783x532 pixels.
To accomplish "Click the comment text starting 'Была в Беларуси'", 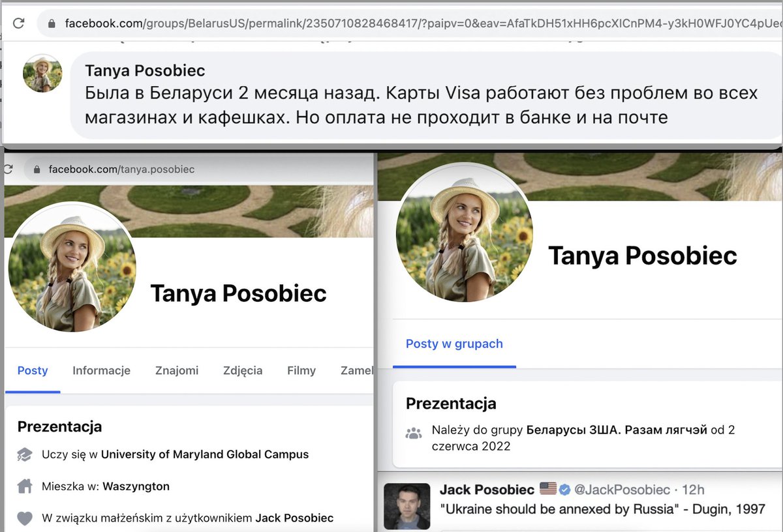I will coord(422,105).
